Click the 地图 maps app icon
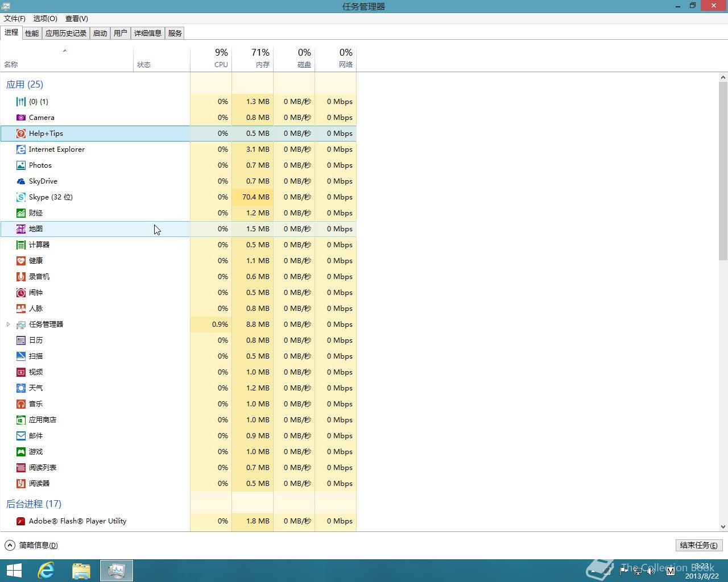 tap(21, 229)
